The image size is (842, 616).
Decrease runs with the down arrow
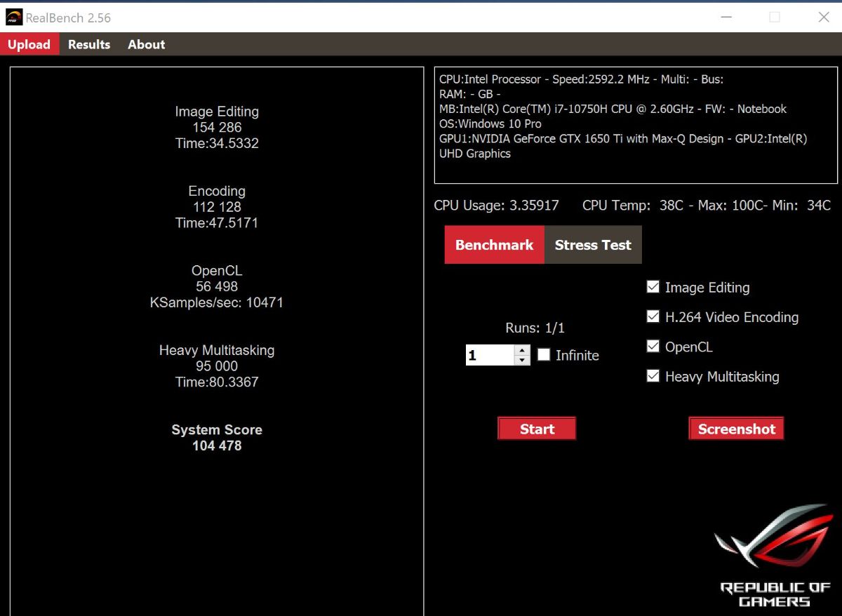point(522,361)
